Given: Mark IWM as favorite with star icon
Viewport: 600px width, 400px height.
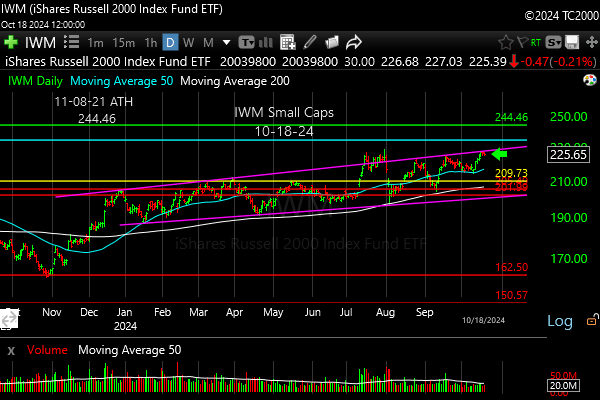Looking at the screenshot, I should (505, 42).
